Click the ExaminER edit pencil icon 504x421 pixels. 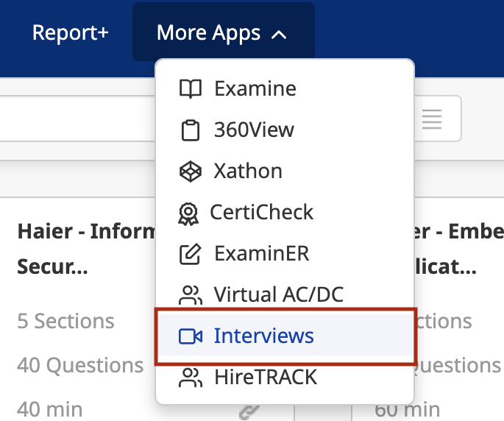pos(191,254)
